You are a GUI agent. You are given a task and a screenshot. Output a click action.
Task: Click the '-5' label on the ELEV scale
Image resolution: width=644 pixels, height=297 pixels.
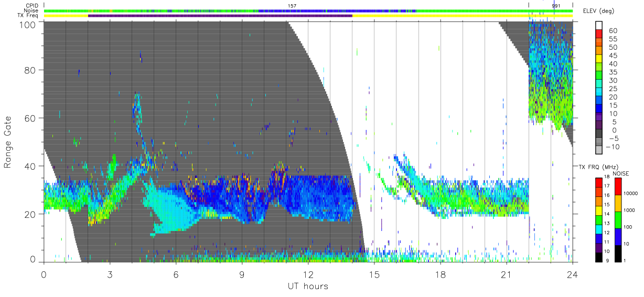click(614, 138)
